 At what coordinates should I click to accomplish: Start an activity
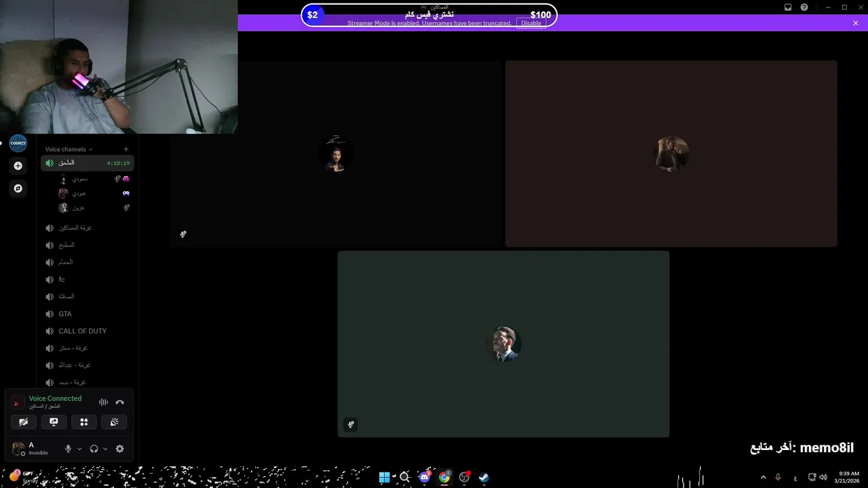[x=84, y=422]
